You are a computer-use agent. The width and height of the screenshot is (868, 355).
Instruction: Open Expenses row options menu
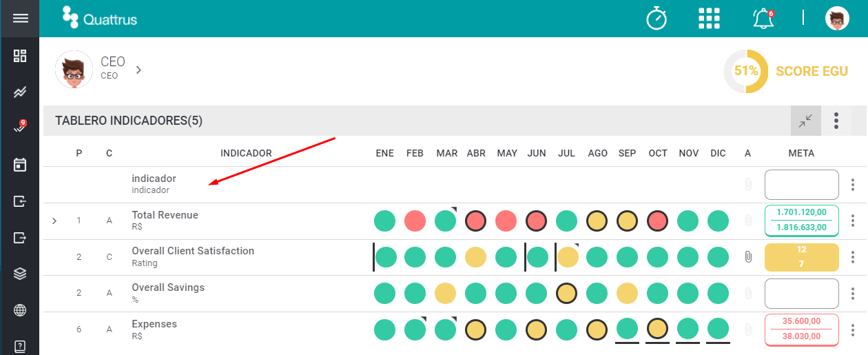[853, 329]
